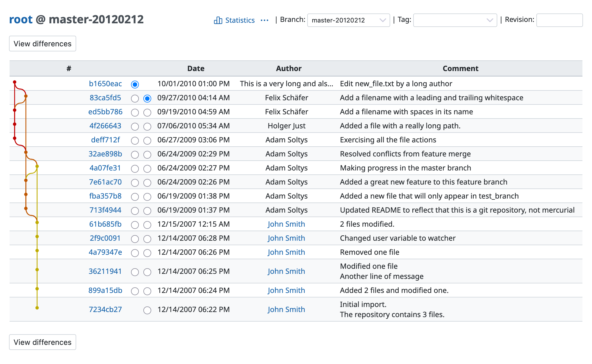The height and width of the screenshot is (364, 592).
Task: Click the Statistics link text
Action: pyautogui.click(x=240, y=20)
